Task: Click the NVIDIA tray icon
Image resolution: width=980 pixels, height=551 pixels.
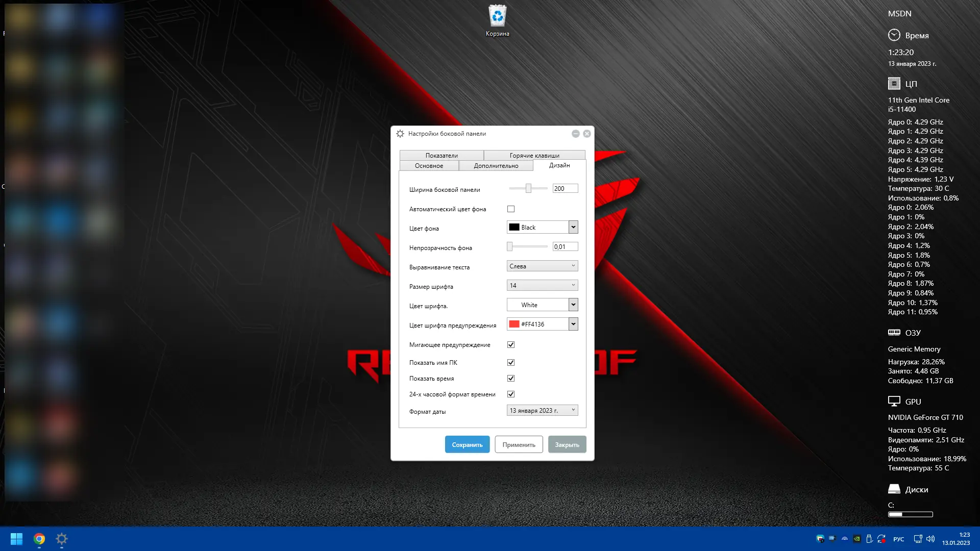Action: point(857,539)
